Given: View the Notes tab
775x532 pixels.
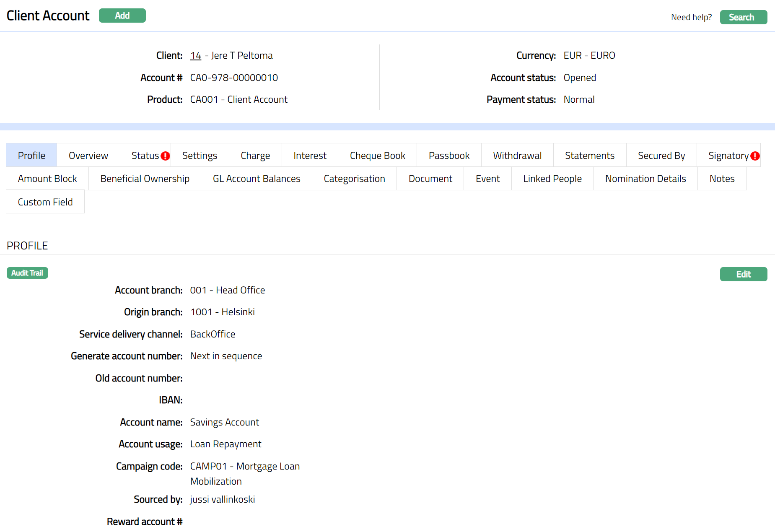Looking at the screenshot, I should point(722,179).
